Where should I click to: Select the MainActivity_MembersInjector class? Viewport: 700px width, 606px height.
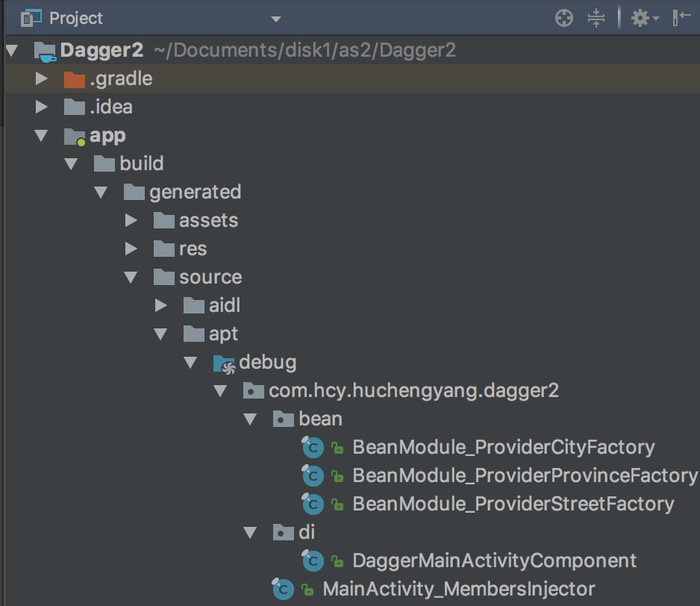[459, 589]
